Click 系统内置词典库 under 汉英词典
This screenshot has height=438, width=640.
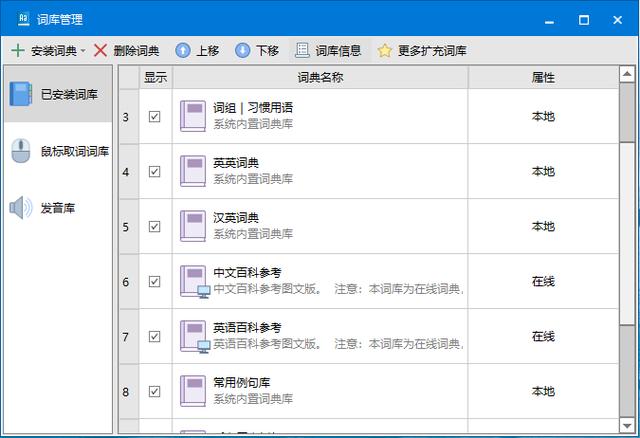pos(253,234)
